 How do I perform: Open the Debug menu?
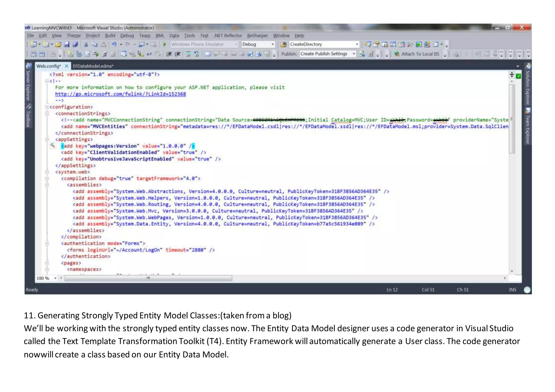pos(127,36)
